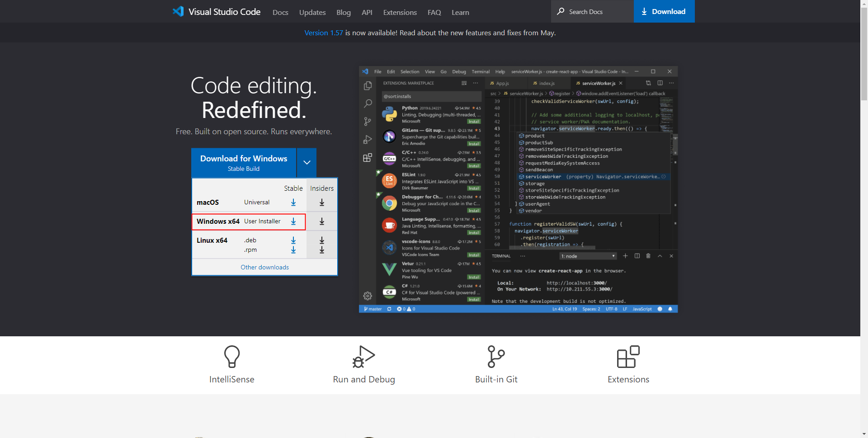Viewport: 868px width, 438px height.
Task: Open the Docs navigation item
Action: click(280, 13)
